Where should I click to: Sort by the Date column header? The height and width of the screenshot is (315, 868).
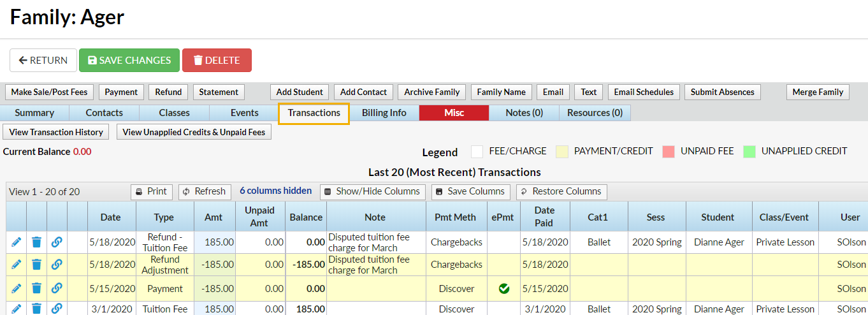pyautogui.click(x=110, y=217)
